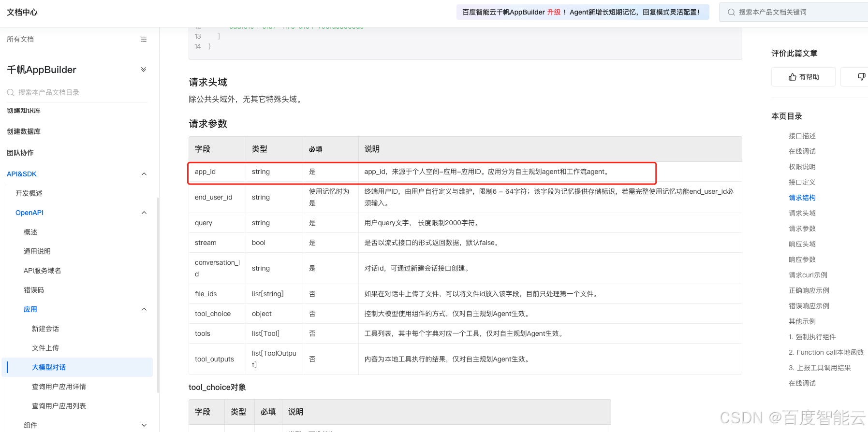Select the API&SDK sidebar section
The image size is (868, 432).
[22, 174]
